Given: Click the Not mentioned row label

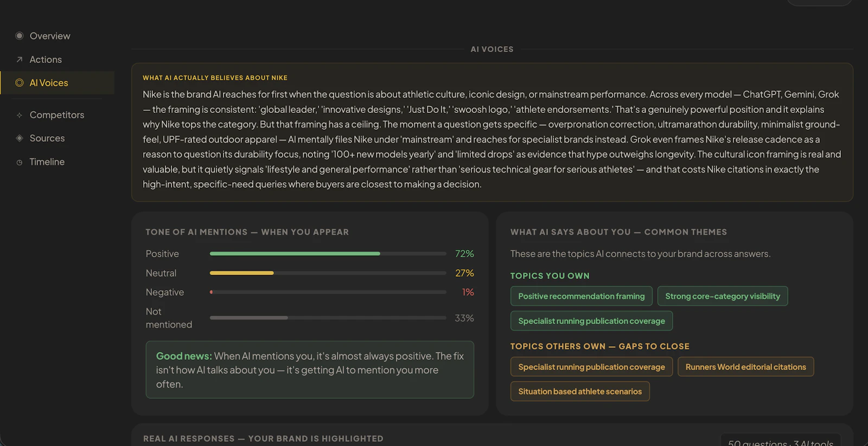Looking at the screenshot, I should (x=169, y=318).
